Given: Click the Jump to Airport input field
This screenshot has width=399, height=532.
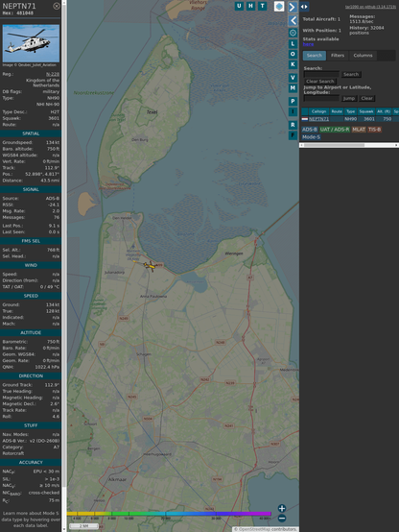Looking at the screenshot, I should [321, 98].
